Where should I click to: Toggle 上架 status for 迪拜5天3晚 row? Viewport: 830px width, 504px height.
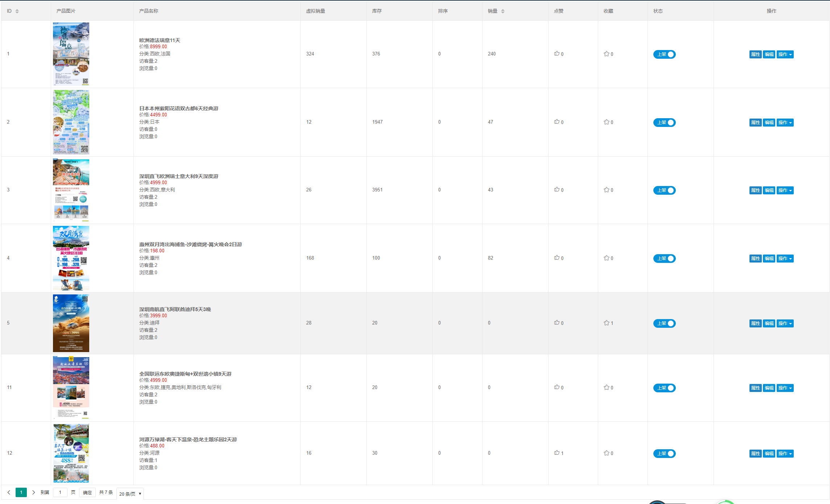point(664,323)
